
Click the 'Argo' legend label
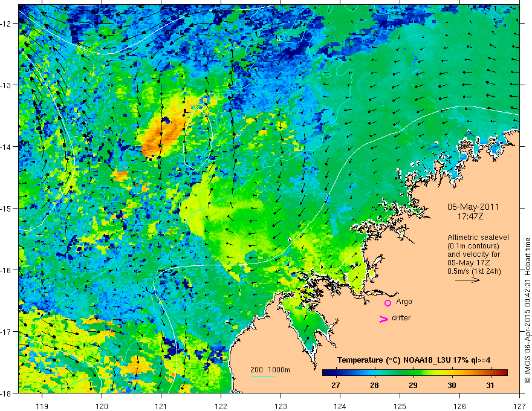404,302
